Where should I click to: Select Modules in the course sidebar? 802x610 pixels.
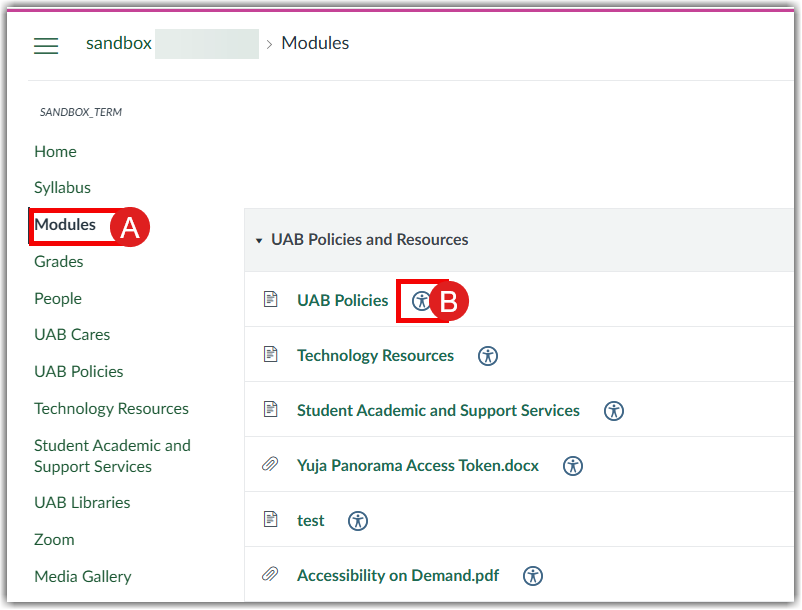(65, 225)
